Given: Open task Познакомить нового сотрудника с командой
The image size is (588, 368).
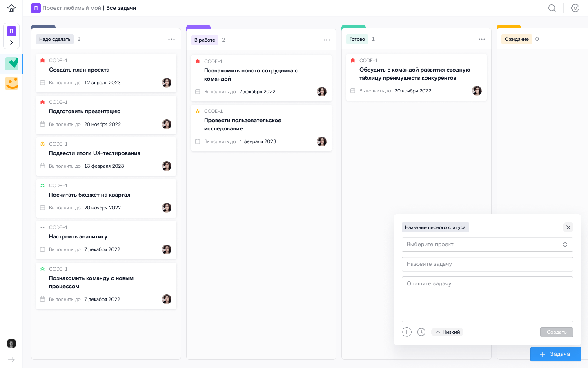Looking at the screenshot, I should click(261, 78).
